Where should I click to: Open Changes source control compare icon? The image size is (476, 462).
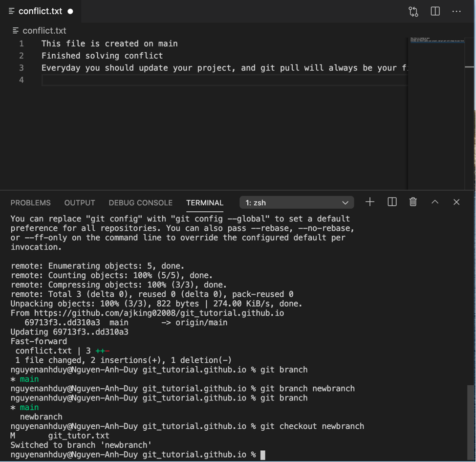click(x=413, y=12)
